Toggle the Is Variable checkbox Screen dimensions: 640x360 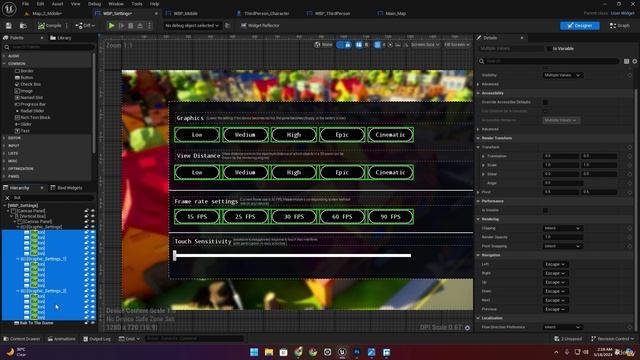(x=549, y=49)
